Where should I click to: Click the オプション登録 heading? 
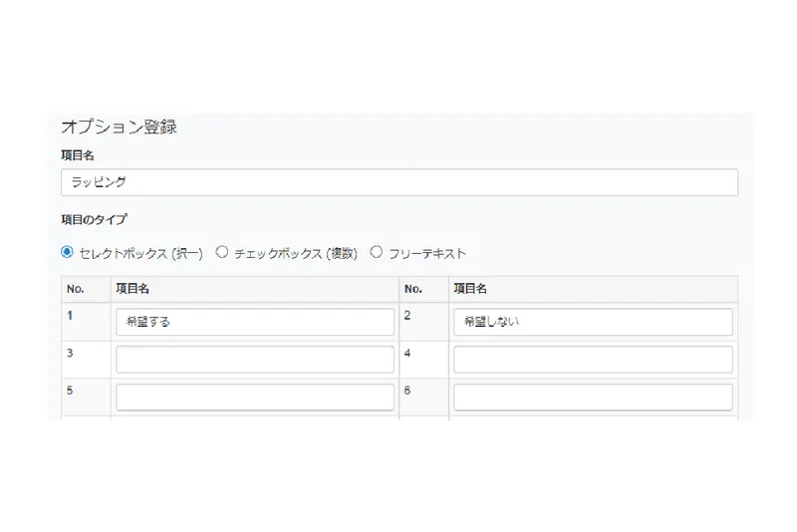pyautogui.click(x=119, y=127)
